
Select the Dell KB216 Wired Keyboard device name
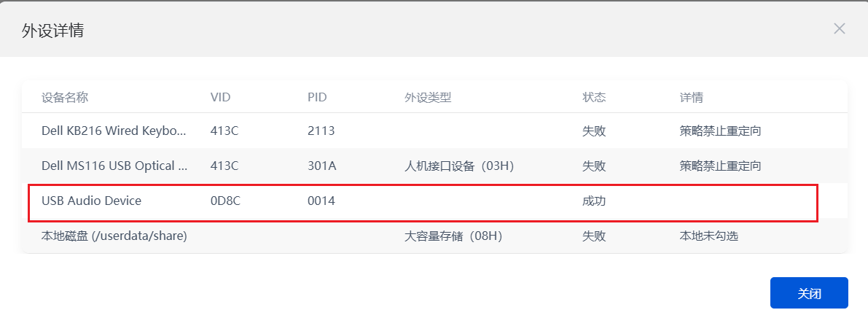(x=114, y=131)
